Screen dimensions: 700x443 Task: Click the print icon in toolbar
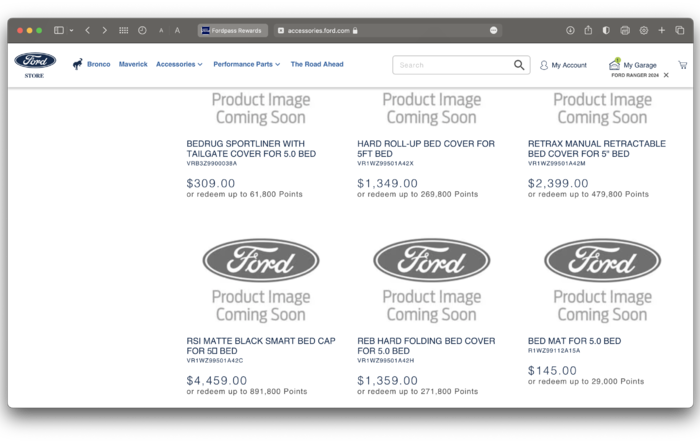[625, 30]
